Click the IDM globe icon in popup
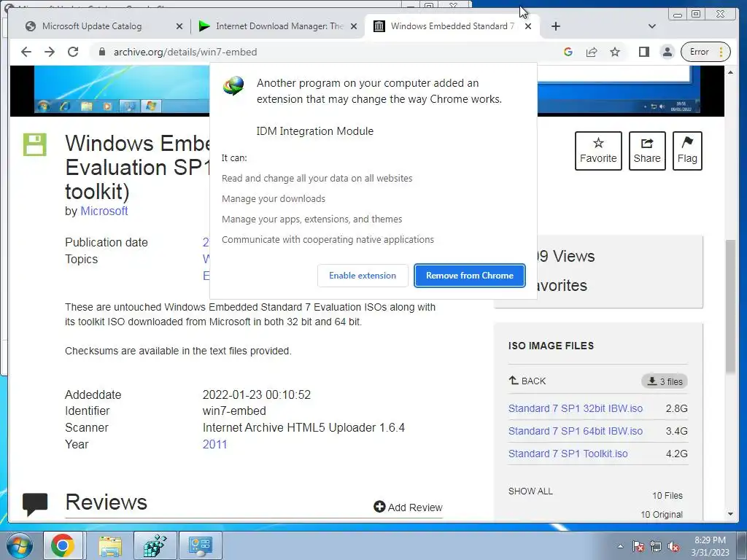 pos(233,85)
